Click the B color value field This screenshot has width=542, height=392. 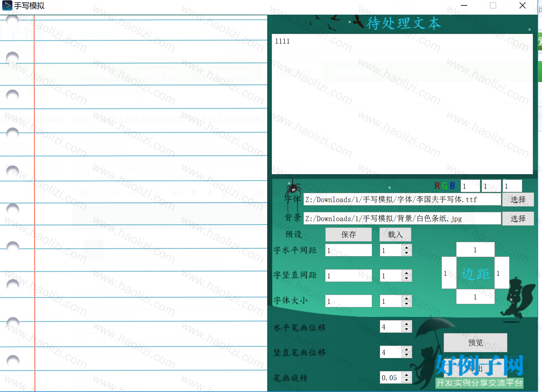512,186
